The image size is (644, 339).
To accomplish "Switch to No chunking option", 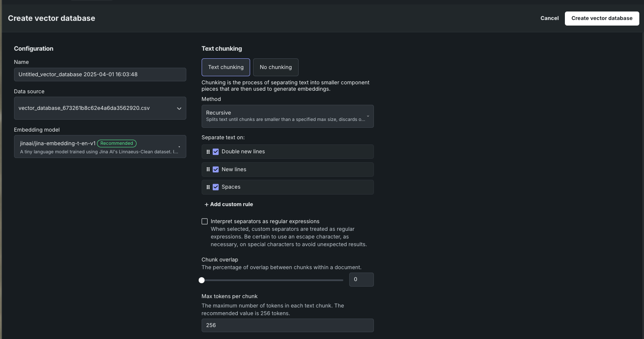I will pos(276,67).
